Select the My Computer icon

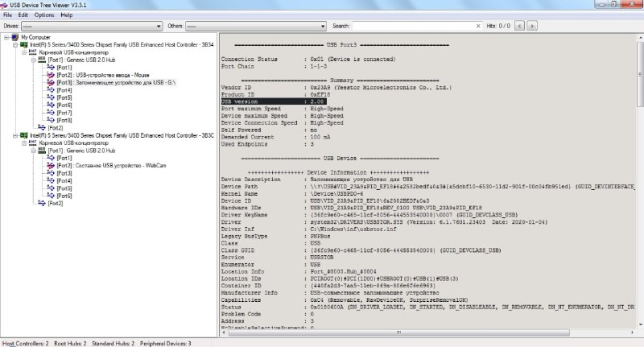click(x=15, y=37)
